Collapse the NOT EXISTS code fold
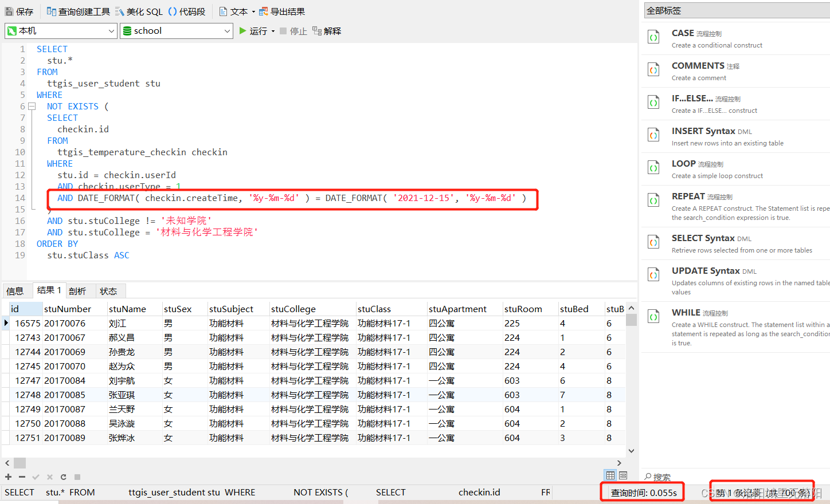This screenshot has height=504, width=830. click(x=32, y=107)
